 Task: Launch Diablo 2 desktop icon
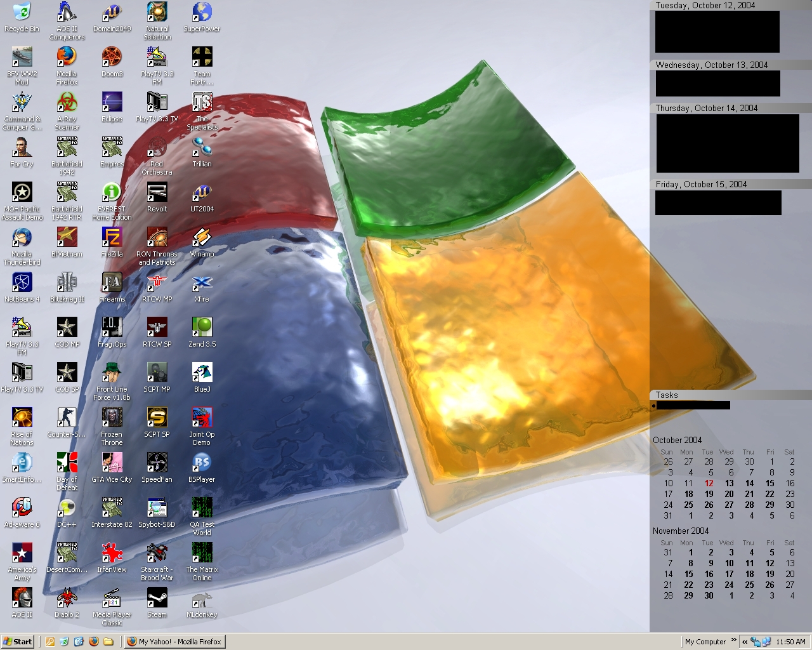pos(67,603)
